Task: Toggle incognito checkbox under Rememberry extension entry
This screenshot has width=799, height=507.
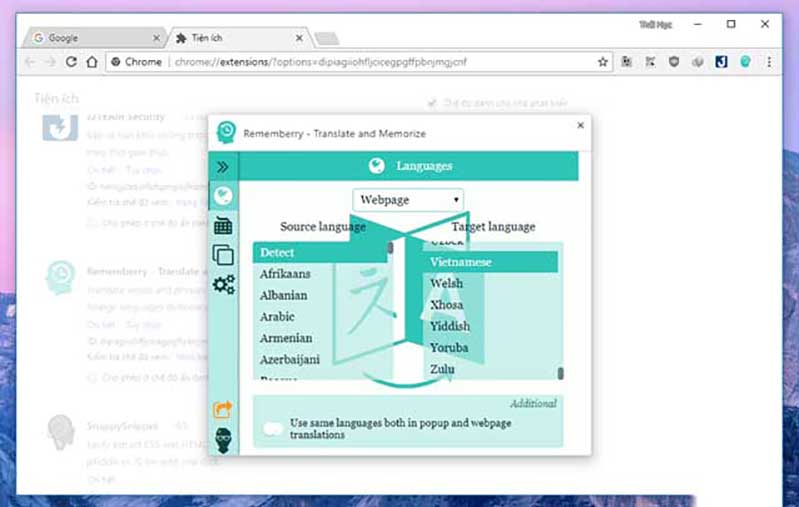Action: tap(92, 378)
